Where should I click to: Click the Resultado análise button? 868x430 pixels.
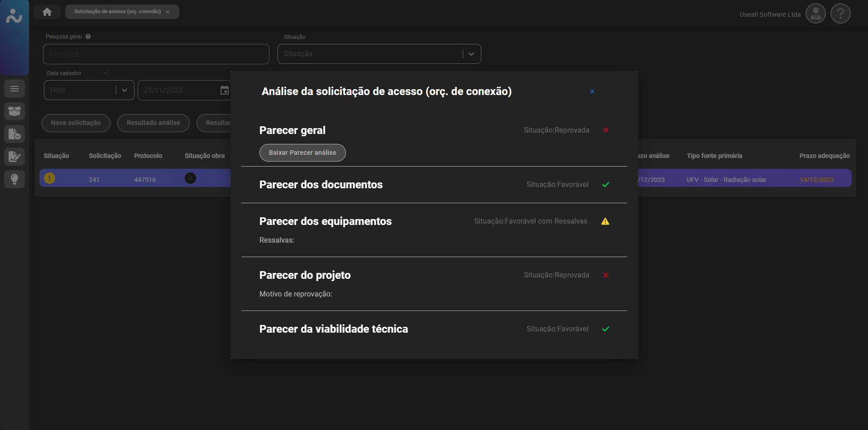click(153, 123)
